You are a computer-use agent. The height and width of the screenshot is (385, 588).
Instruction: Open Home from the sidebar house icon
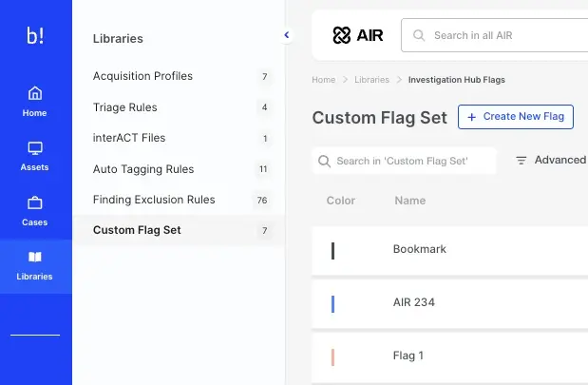point(35,93)
